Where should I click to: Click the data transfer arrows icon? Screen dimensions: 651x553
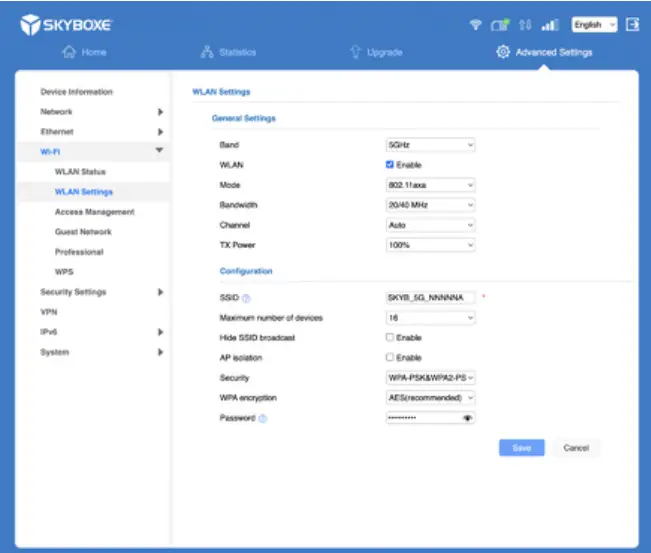tap(523, 24)
